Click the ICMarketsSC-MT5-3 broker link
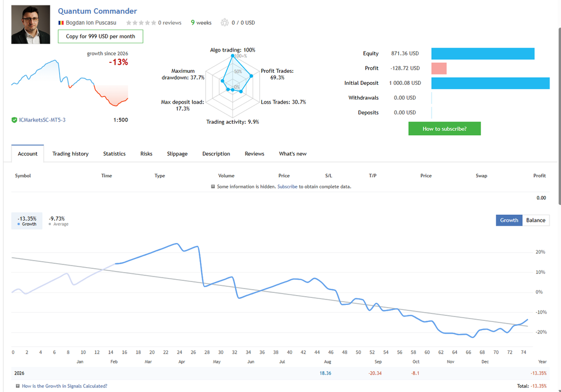 point(42,120)
